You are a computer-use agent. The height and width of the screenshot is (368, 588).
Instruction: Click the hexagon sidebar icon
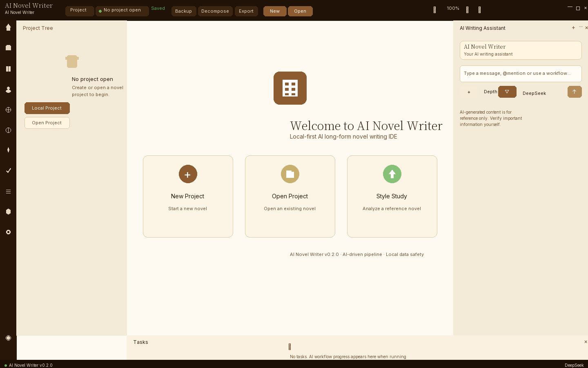coord(8,211)
